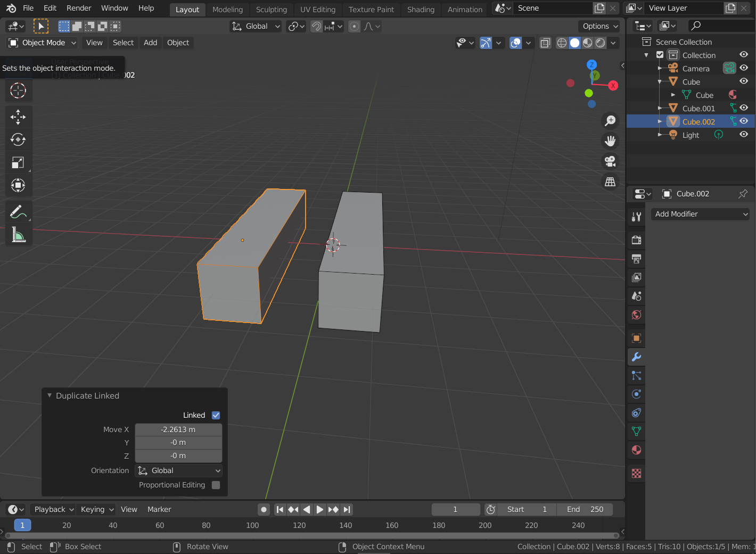
Task: Open View Layer properties tab
Action: point(636,277)
